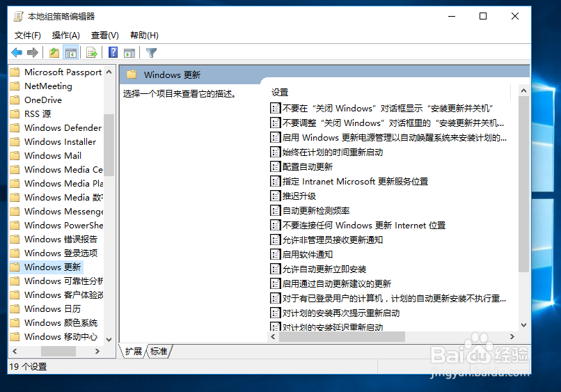Screen dimensions: 561x392
Task: Click the policy icon beside 启用通过自动更新建议的更新
Action: tap(275, 284)
